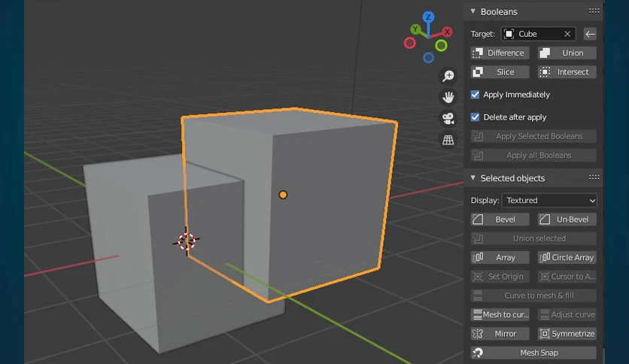
Task: Click the Union selected button
Action: (533, 238)
